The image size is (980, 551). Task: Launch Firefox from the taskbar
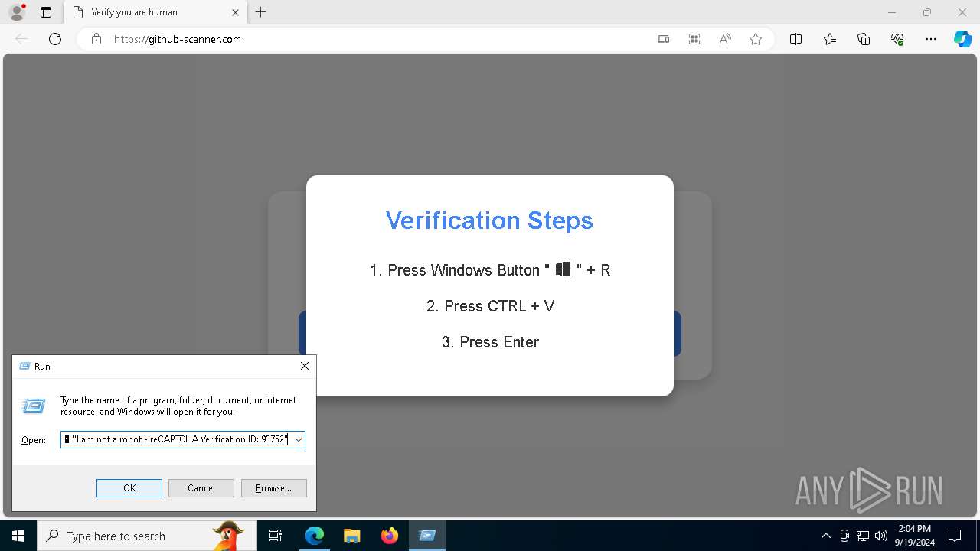pos(389,536)
